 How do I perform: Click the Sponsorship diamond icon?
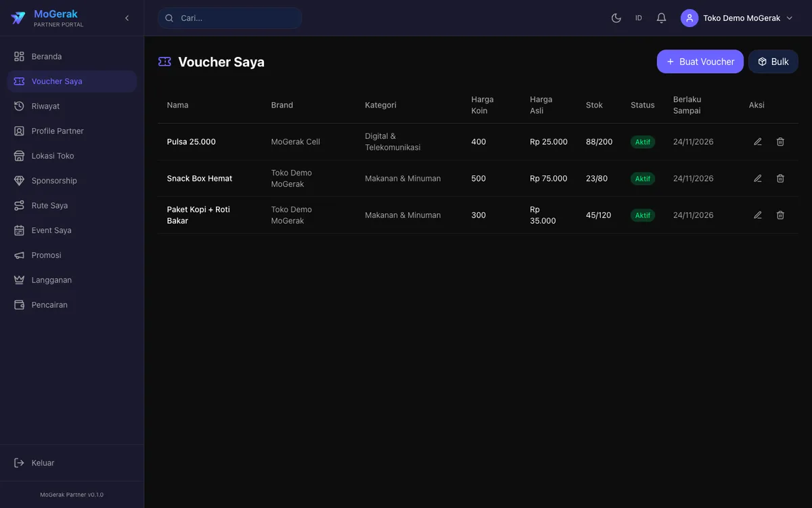coord(19,181)
